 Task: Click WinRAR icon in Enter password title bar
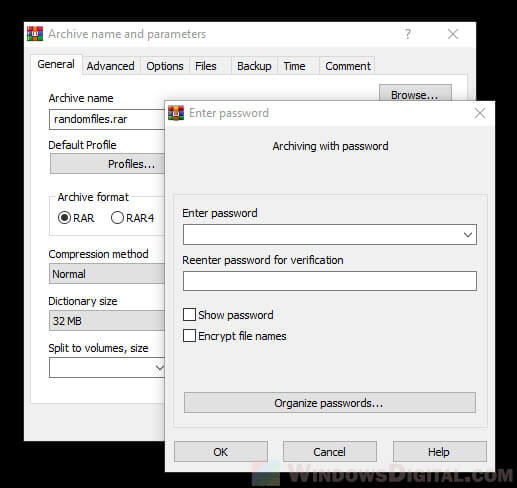(176, 113)
